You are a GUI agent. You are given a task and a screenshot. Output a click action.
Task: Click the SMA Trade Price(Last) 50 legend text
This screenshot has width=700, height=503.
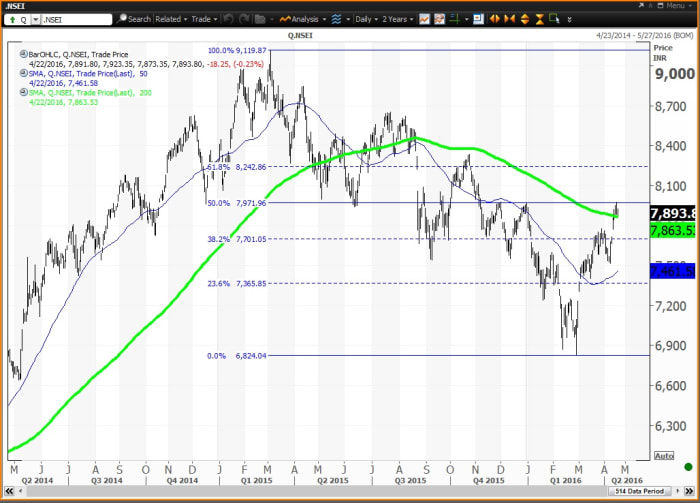pyautogui.click(x=88, y=74)
